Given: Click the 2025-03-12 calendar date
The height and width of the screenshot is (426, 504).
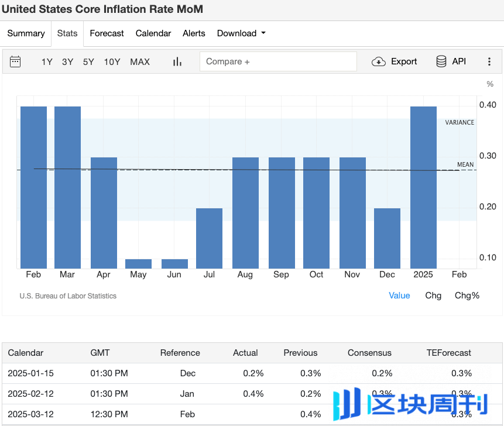Looking at the screenshot, I should coord(30,414).
